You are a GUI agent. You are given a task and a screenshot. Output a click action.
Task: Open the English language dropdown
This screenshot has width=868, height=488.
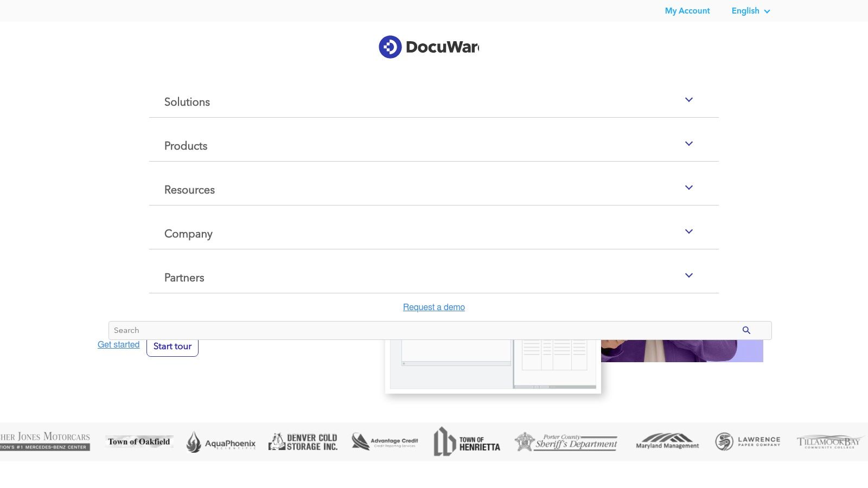click(751, 11)
